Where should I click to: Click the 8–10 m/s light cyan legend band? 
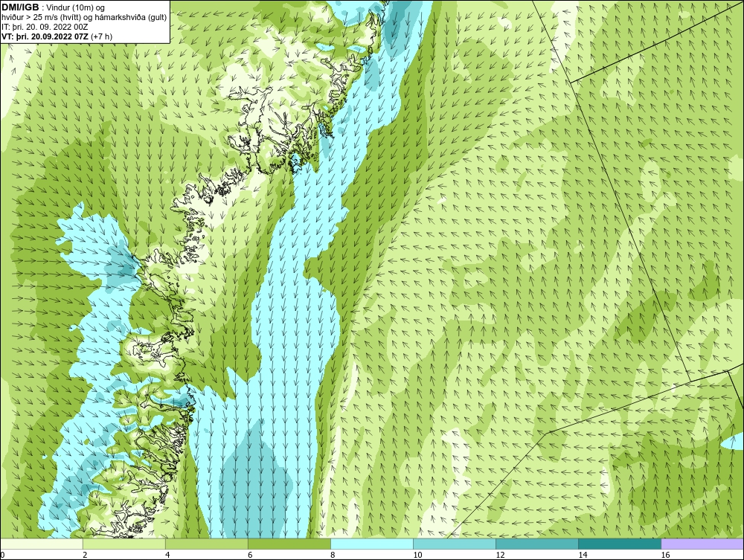pos(372,544)
